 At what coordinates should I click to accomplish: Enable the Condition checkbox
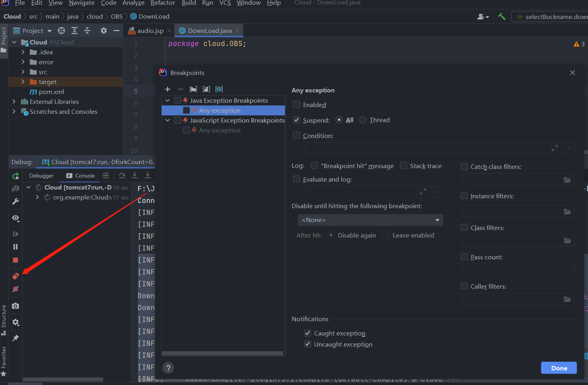pyautogui.click(x=296, y=135)
